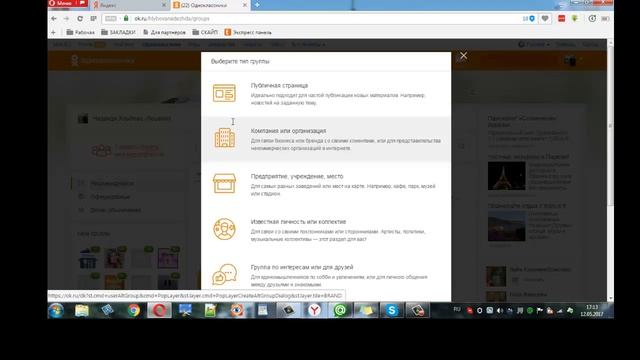
Task: Select the Публичная страница group type icon
Action: (x=224, y=93)
